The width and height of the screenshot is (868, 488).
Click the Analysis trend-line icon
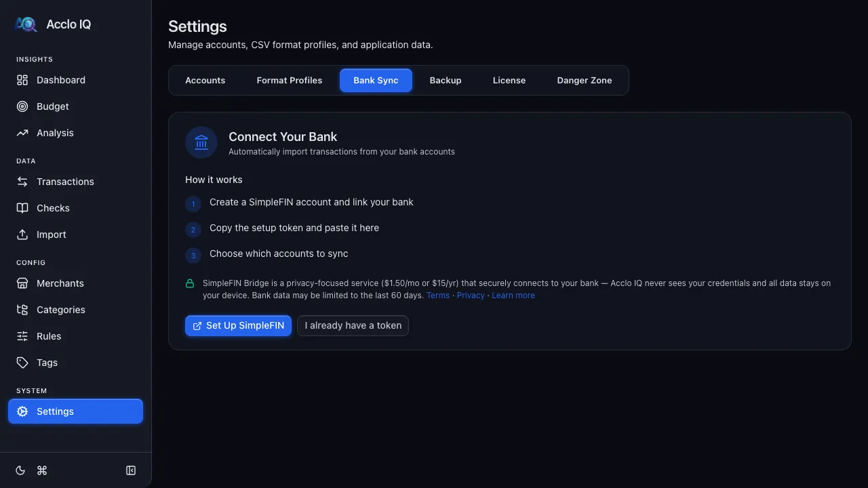(22, 133)
